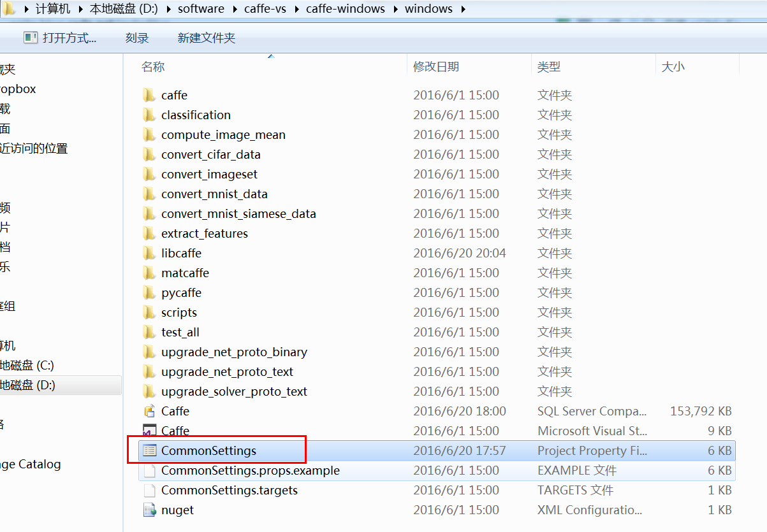The image size is (767, 532).
Task: Select the test_all folder icon
Action: pyautogui.click(x=149, y=332)
